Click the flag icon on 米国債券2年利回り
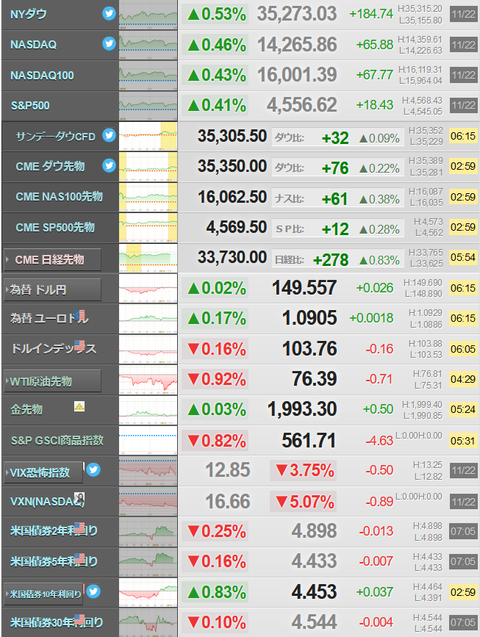480x637 pixels. point(80,527)
